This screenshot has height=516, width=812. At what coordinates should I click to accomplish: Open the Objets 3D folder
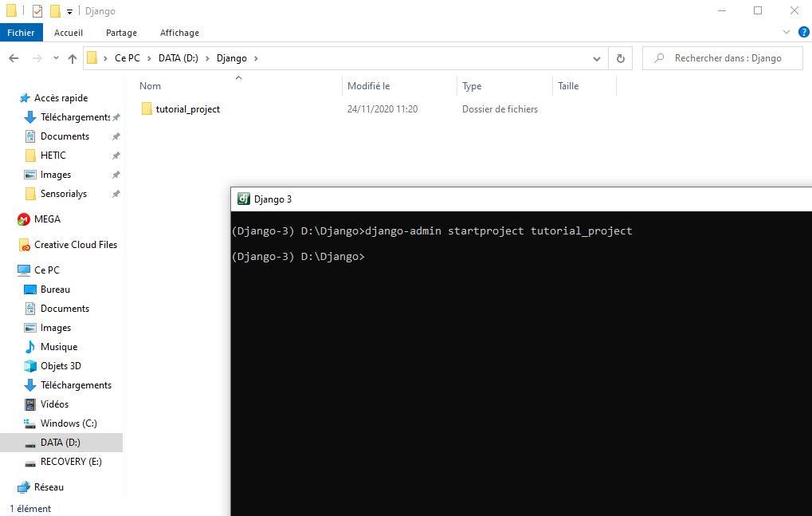61,366
